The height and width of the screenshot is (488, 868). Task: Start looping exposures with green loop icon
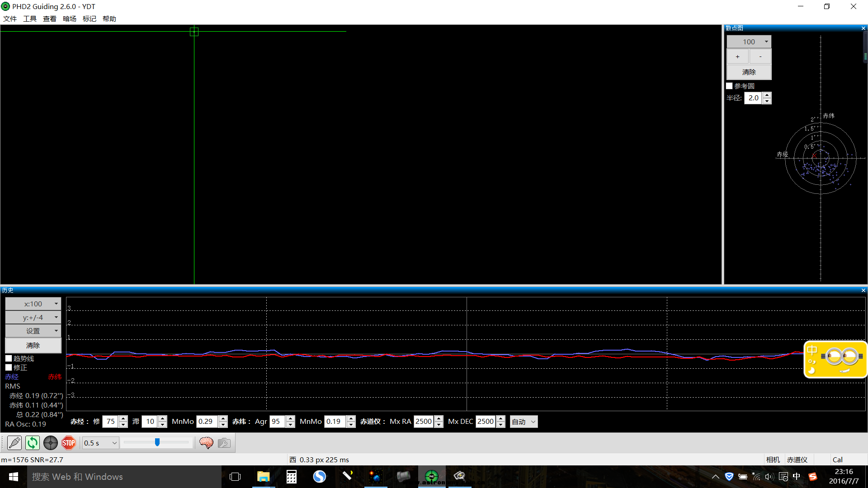pos(33,443)
